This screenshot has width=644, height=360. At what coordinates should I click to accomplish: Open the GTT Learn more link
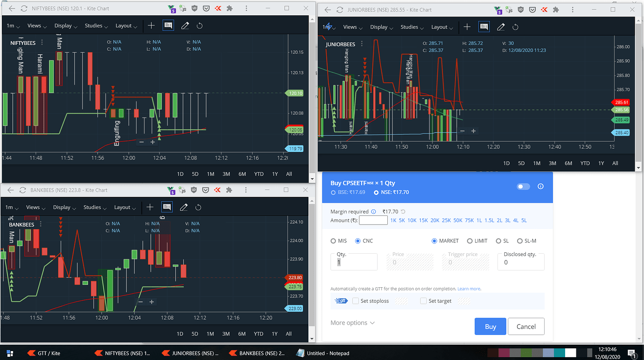point(469,288)
